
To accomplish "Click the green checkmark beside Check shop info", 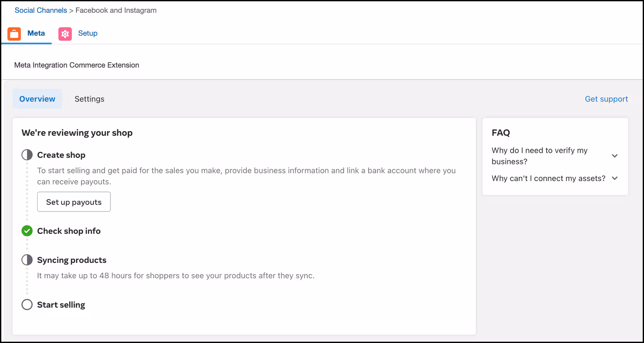I will 27,231.
